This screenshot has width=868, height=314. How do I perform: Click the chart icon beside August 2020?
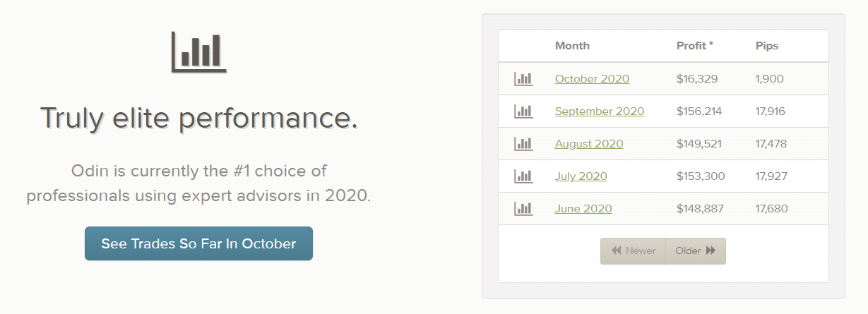(523, 144)
